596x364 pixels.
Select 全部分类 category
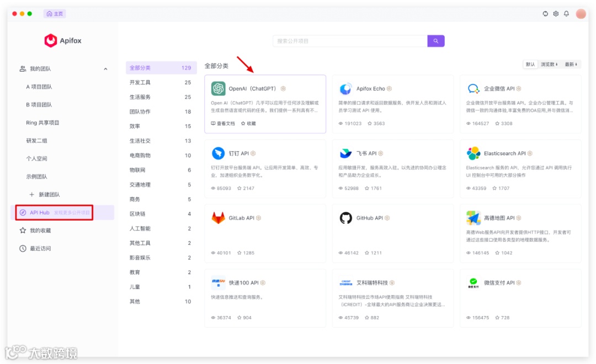click(x=161, y=68)
